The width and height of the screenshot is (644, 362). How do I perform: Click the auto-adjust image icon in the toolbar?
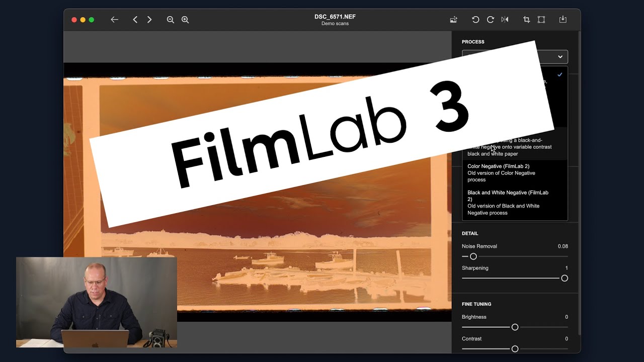tap(454, 20)
